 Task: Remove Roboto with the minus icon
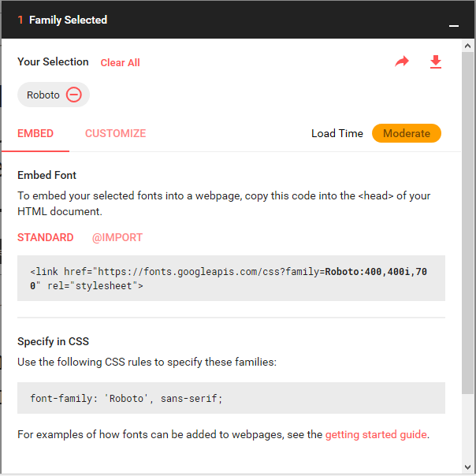click(74, 95)
